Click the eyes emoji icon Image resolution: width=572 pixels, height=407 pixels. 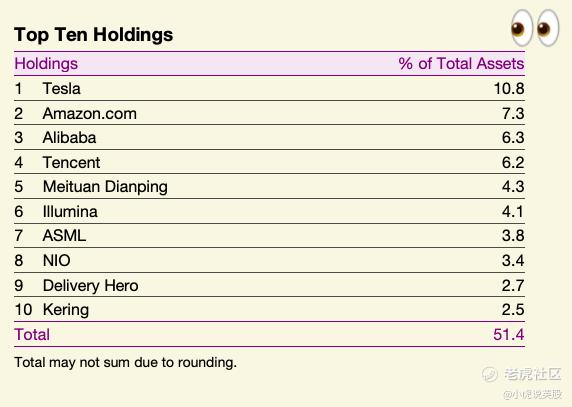pos(535,28)
